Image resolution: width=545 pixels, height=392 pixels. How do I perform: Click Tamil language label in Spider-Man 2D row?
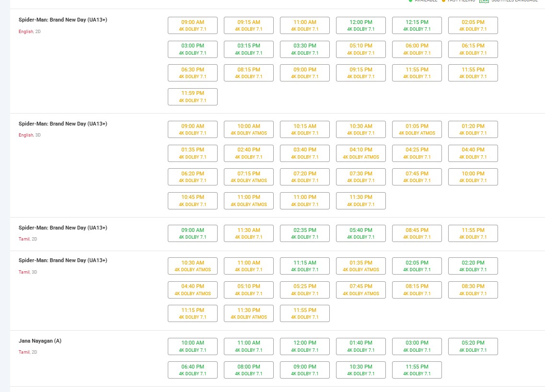click(24, 239)
